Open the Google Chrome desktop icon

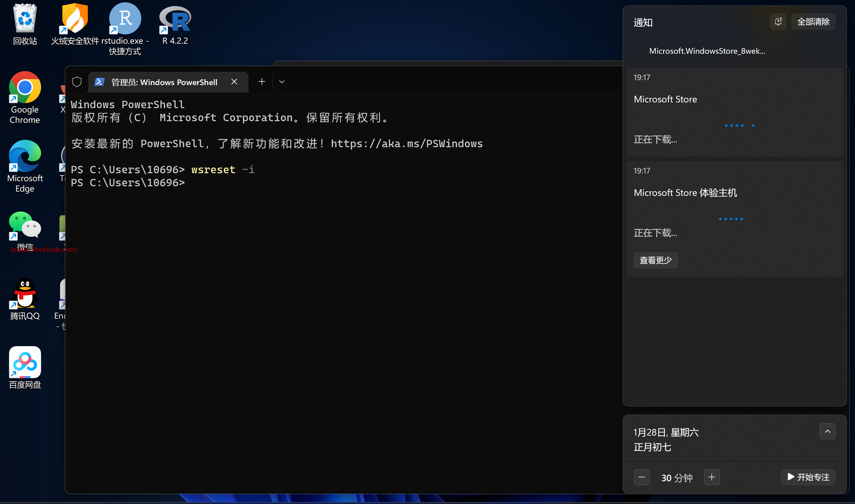coord(25,97)
